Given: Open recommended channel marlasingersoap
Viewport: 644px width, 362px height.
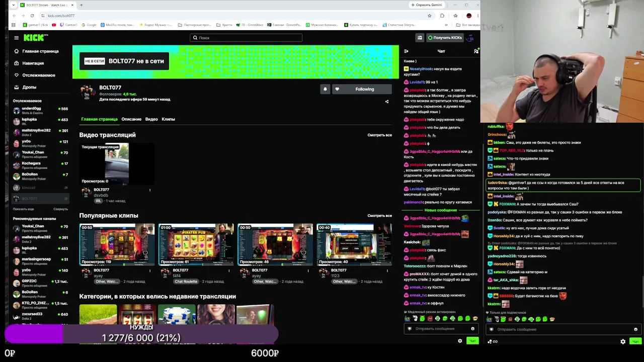Looking at the screenshot, I should pyautogui.click(x=40, y=261).
